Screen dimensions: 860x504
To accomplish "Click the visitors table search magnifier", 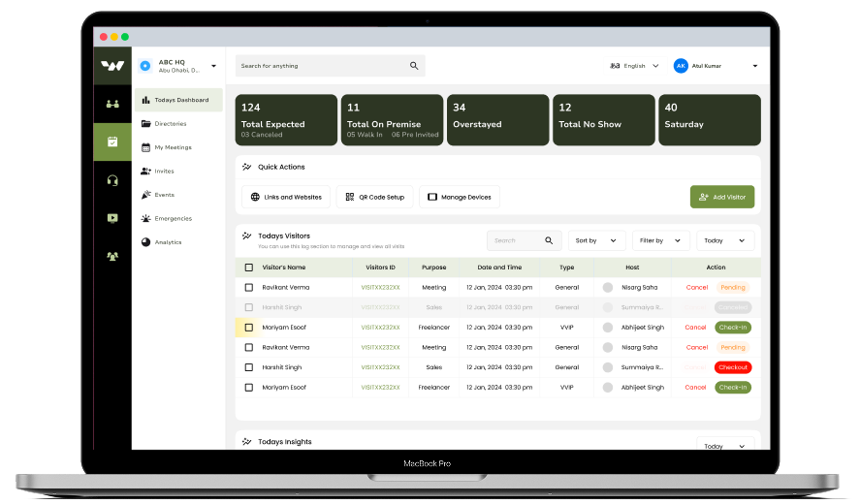I will click(549, 240).
